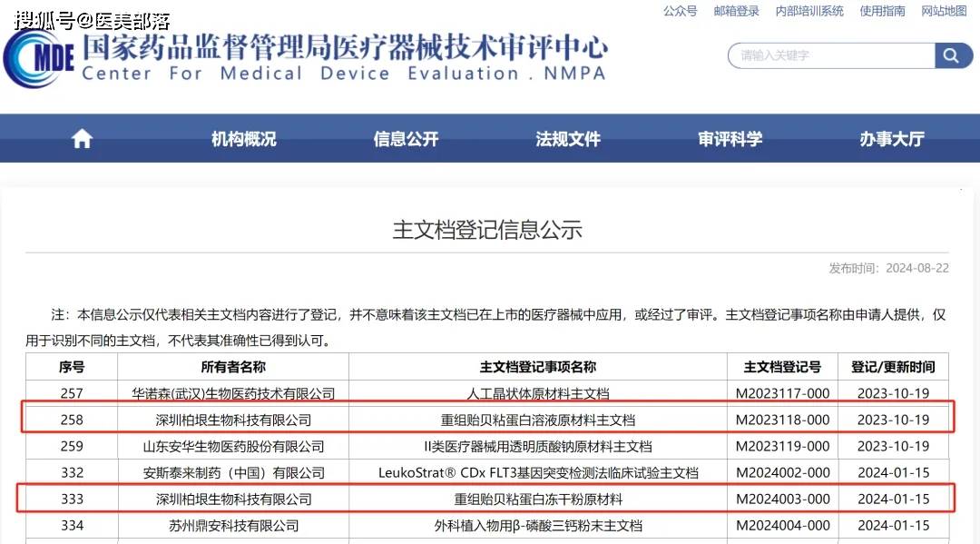Click the 登记/更新时间 column header

tap(893, 367)
